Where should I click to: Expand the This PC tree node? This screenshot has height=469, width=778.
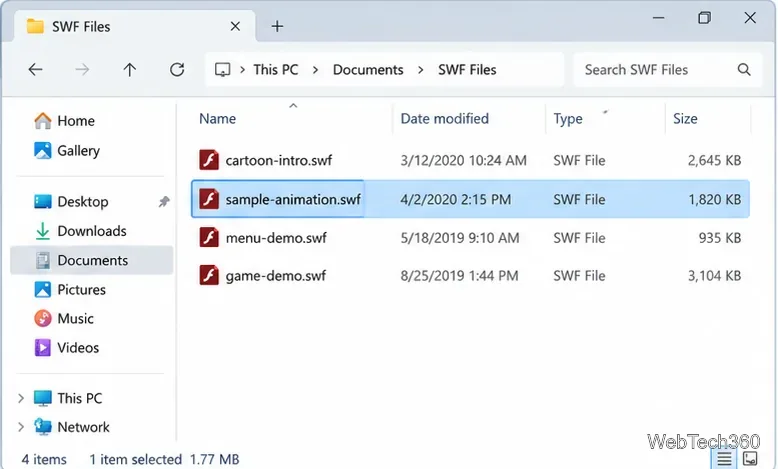pos(21,398)
